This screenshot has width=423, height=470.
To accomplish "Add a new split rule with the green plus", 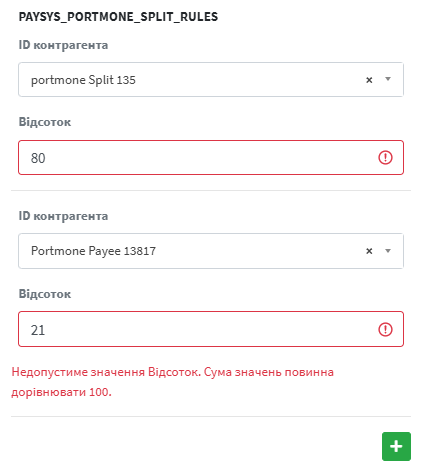I will coord(396,446).
